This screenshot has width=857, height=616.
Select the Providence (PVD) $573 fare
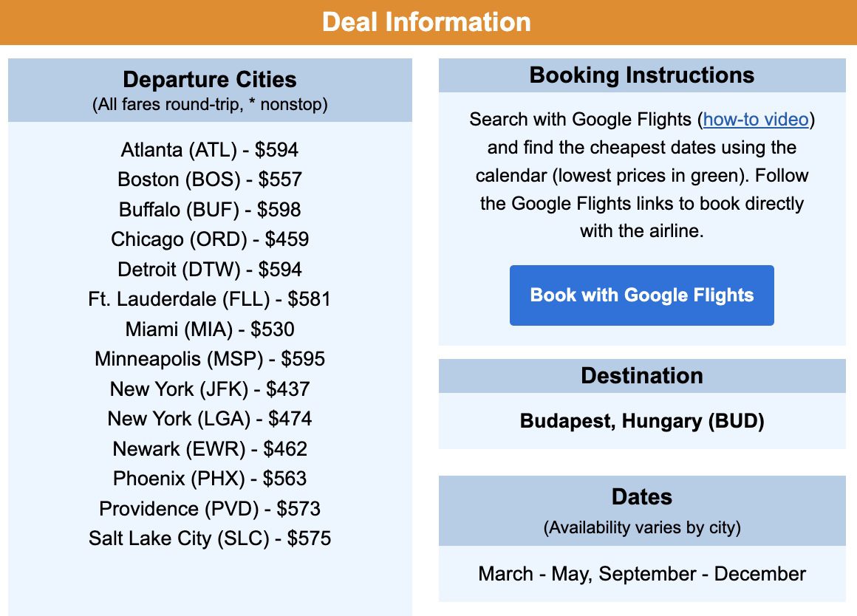209,508
